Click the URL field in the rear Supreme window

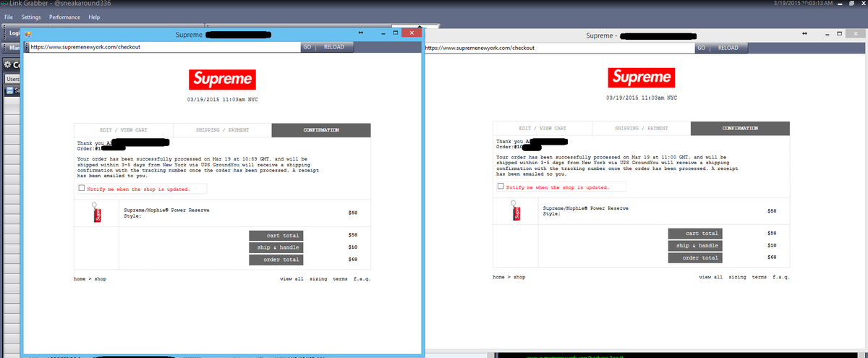tap(559, 48)
